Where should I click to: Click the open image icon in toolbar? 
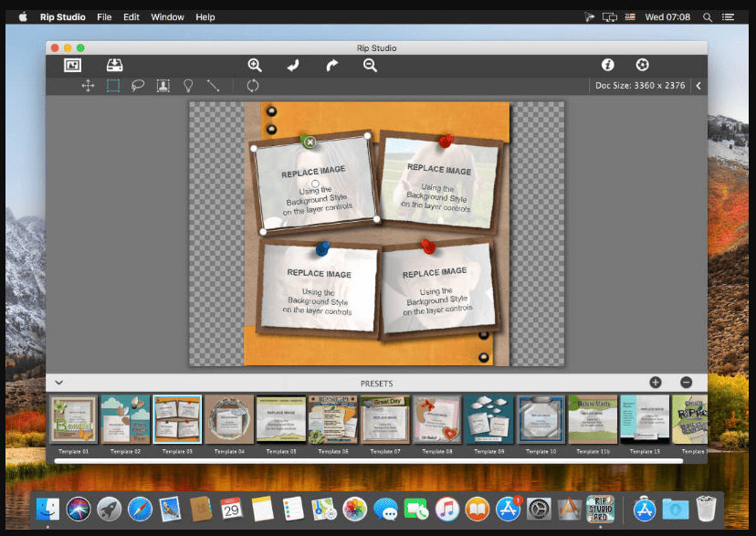pyautogui.click(x=72, y=65)
